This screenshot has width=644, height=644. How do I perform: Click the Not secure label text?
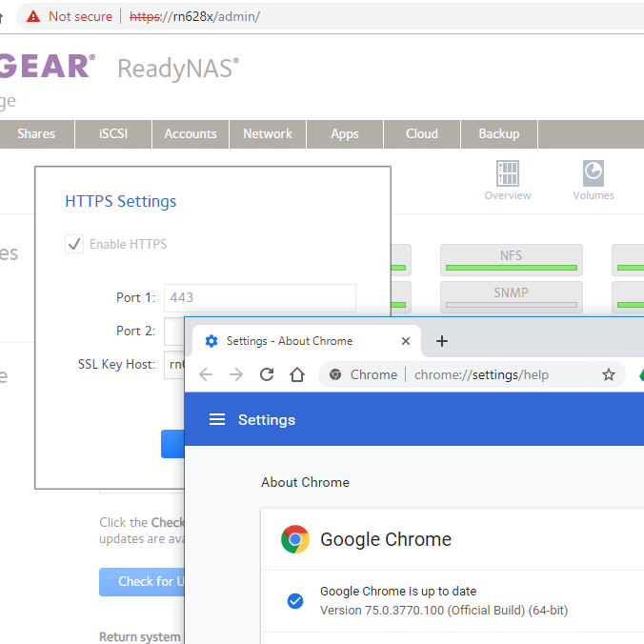80,16
